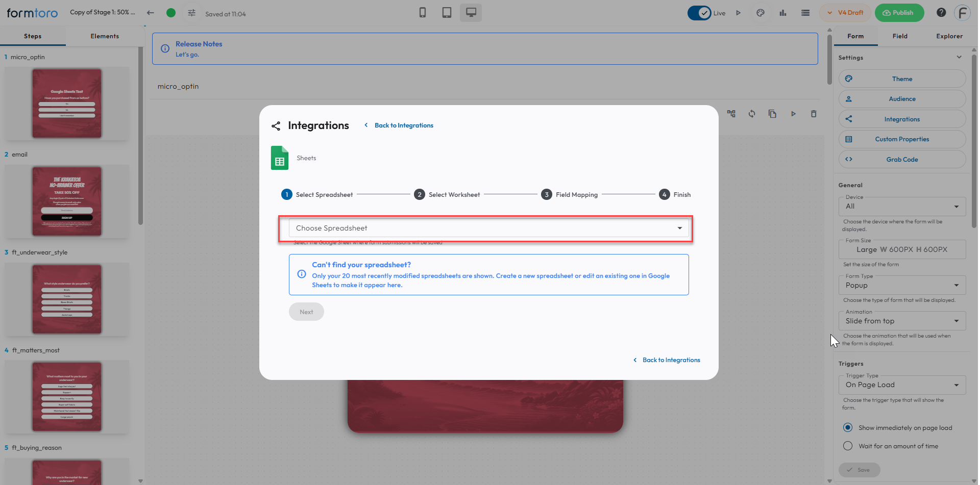Screen dimensions: 980x485
Task: Open the account avatar icon
Action: [x=962, y=13]
